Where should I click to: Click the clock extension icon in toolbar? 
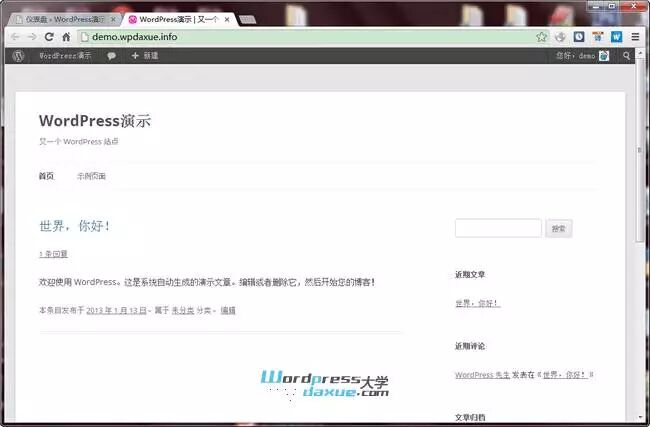pos(579,37)
